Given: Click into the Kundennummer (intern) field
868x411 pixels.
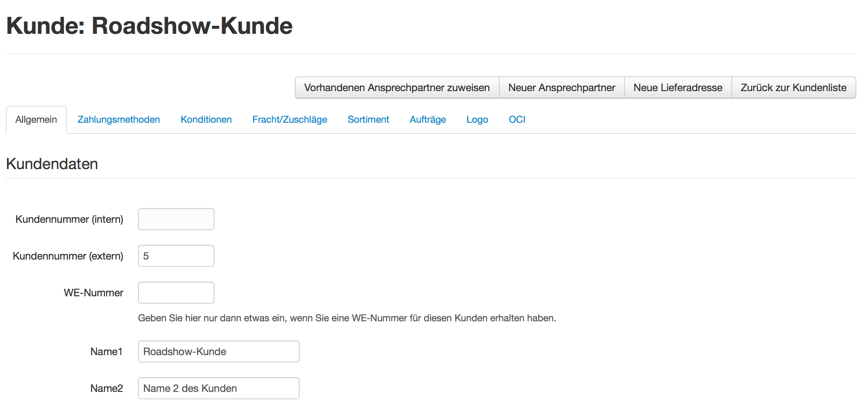Looking at the screenshot, I should click(x=176, y=219).
